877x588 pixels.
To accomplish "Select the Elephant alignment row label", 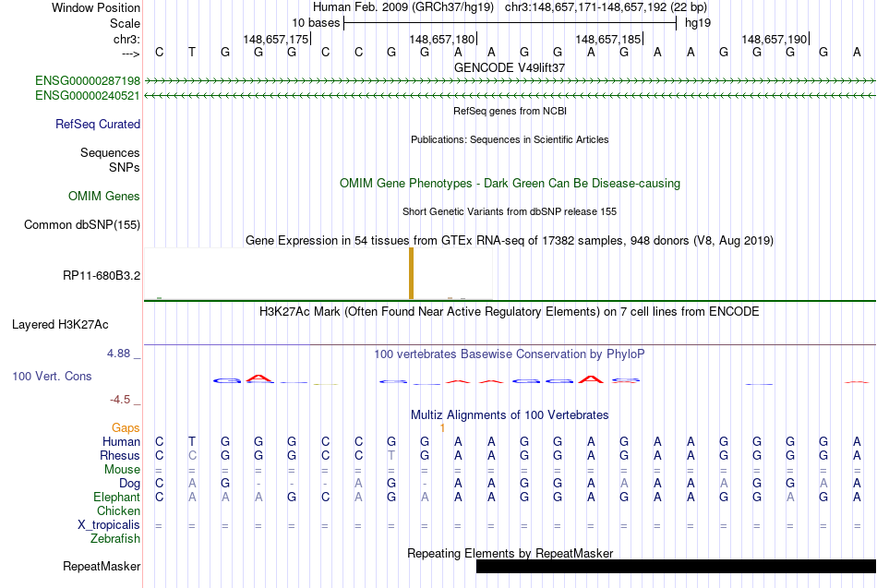I will click(117, 498).
